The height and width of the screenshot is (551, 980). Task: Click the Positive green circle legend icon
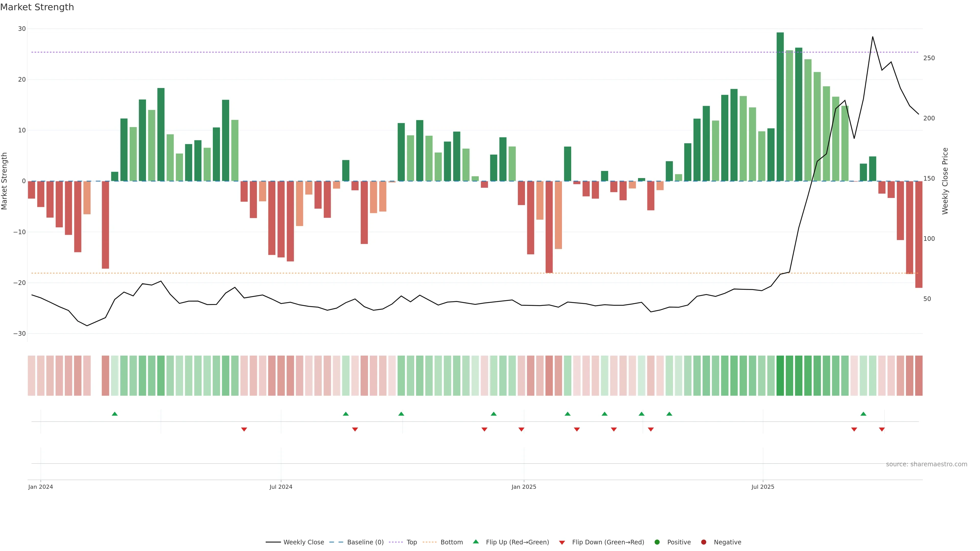(657, 542)
